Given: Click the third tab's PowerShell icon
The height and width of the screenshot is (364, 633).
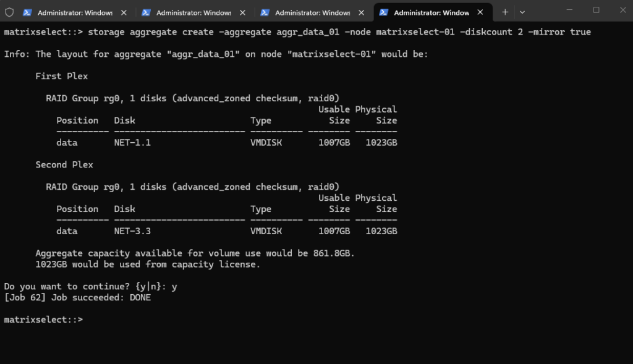Looking at the screenshot, I should click(x=265, y=12).
